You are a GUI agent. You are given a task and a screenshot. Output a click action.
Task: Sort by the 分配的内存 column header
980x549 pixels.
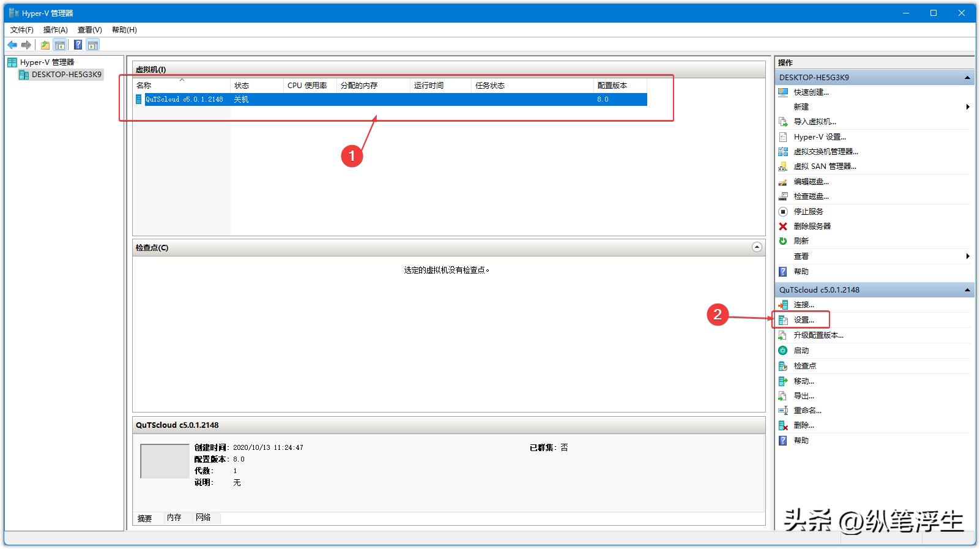373,85
